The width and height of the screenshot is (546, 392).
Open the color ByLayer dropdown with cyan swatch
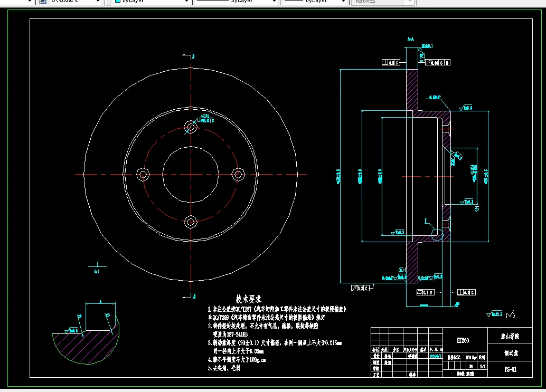tap(152, 2)
